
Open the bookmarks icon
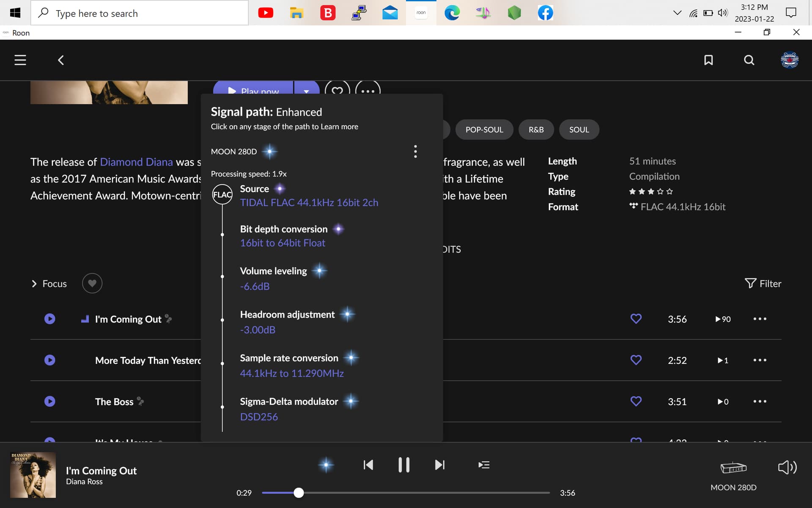(x=708, y=60)
